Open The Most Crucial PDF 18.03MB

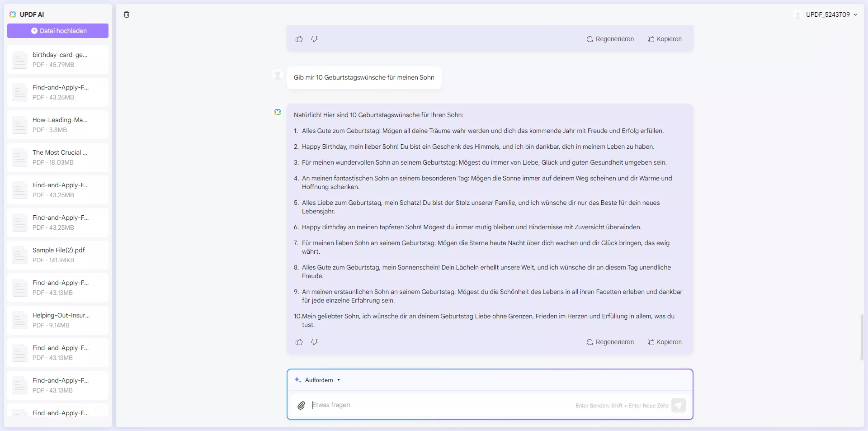58,157
